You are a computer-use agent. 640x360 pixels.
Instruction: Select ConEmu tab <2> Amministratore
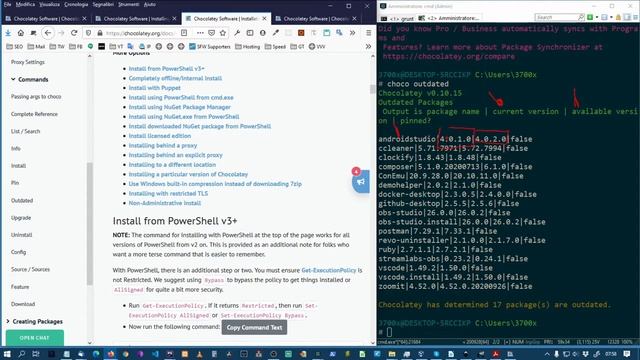click(x=449, y=18)
